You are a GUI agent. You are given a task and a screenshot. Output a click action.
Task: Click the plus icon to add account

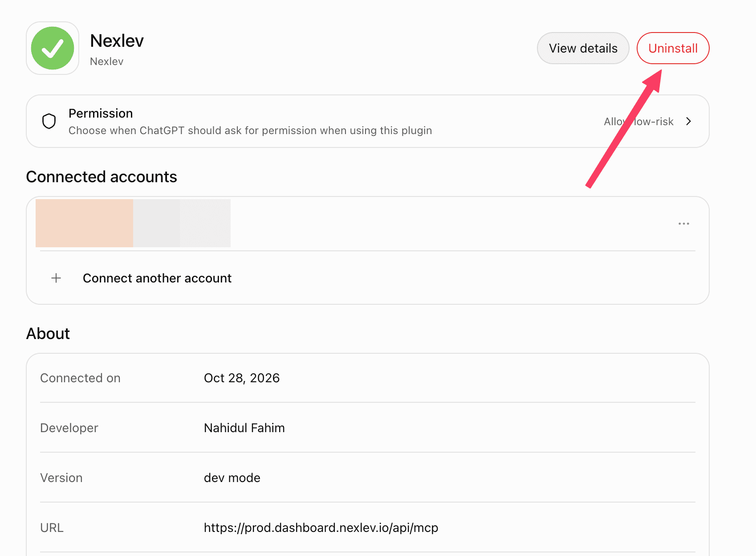56,278
